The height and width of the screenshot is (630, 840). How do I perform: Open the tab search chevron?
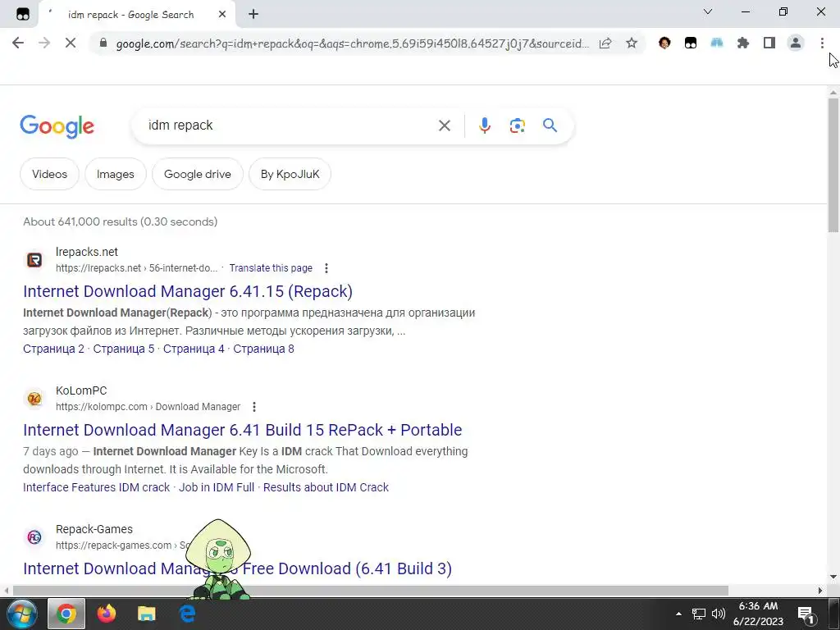tap(708, 11)
